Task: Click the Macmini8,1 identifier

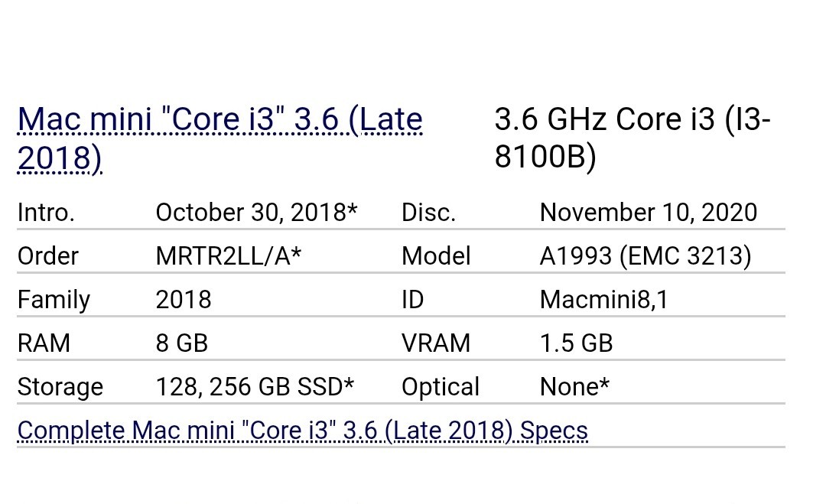Action: [x=603, y=300]
